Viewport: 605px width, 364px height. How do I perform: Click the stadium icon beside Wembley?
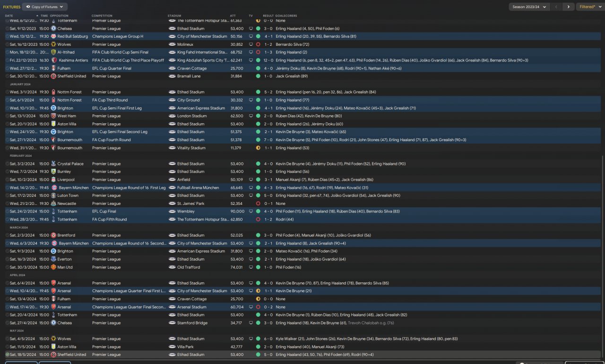tap(173, 212)
